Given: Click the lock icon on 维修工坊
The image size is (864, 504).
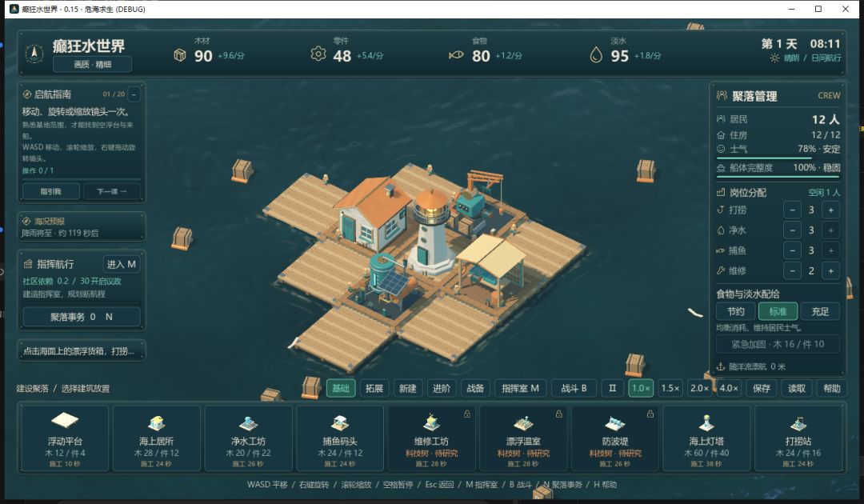Looking at the screenshot, I should click(x=467, y=414).
